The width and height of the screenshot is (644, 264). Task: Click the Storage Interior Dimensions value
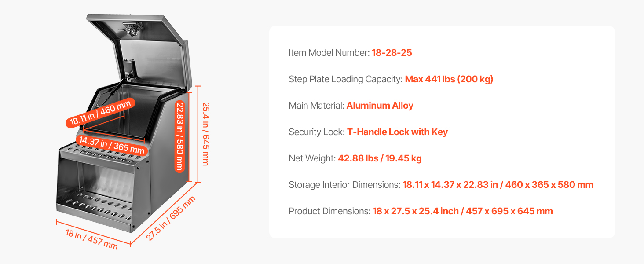coord(498,185)
